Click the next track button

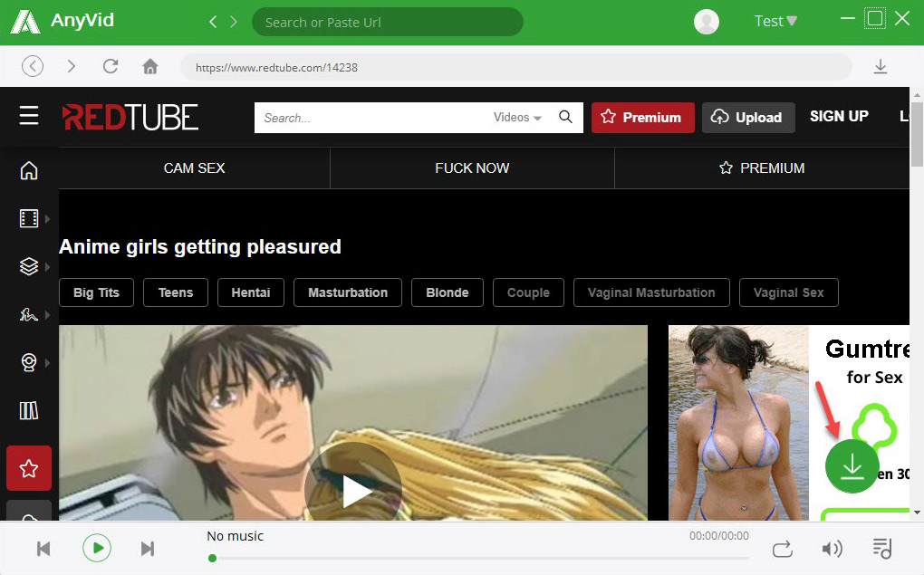(148, 549)
